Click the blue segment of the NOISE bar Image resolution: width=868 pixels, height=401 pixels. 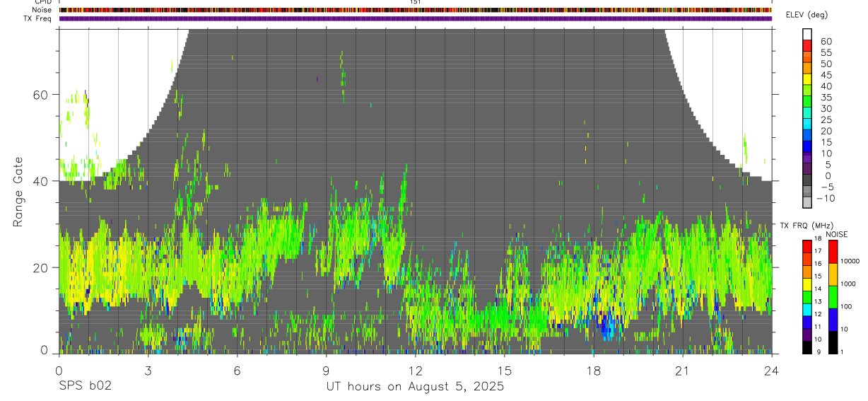click(x=833, y=320)
